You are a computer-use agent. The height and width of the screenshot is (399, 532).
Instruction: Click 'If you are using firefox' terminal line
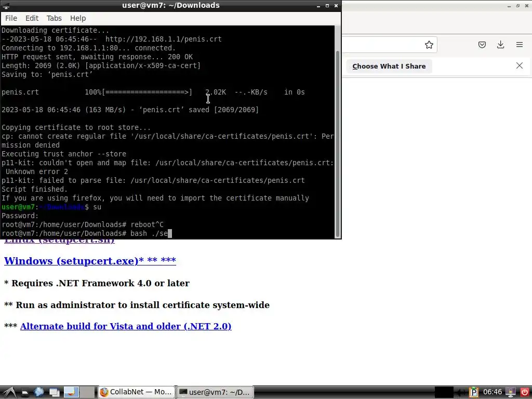click(155, 198)
